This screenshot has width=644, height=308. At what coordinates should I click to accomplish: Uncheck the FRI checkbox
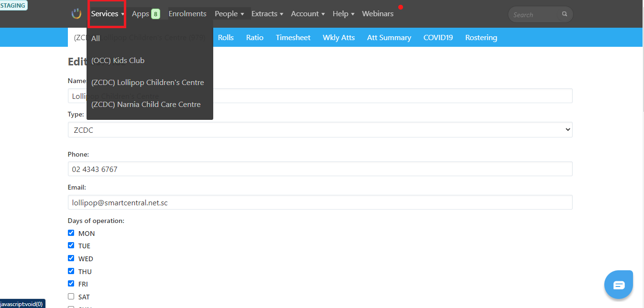pos(71,284)
